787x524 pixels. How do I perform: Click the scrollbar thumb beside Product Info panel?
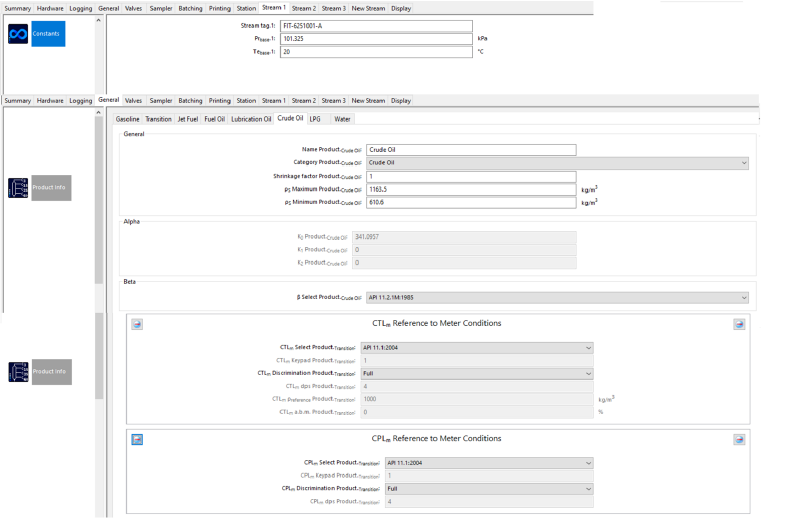pyautogui.click(x=99, y=201)
